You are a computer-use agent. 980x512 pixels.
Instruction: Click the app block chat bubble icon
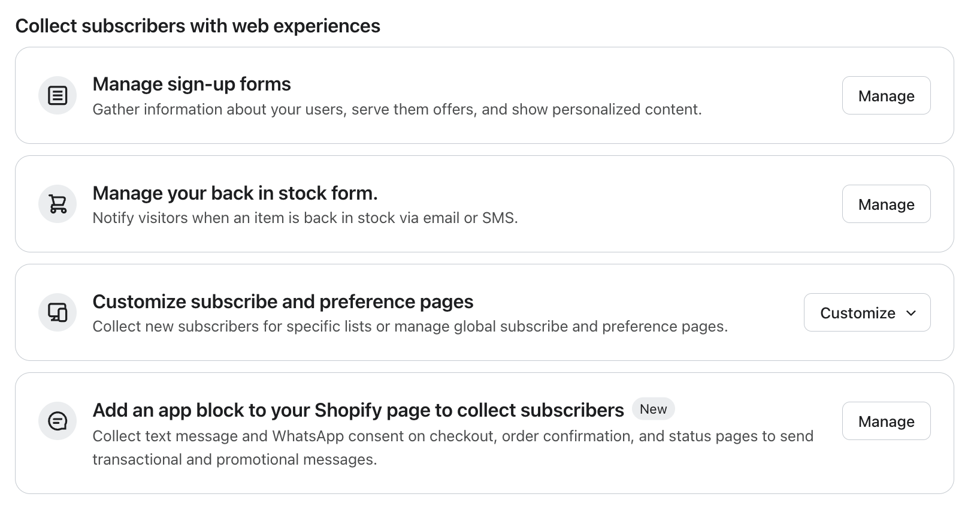[58, 421]
